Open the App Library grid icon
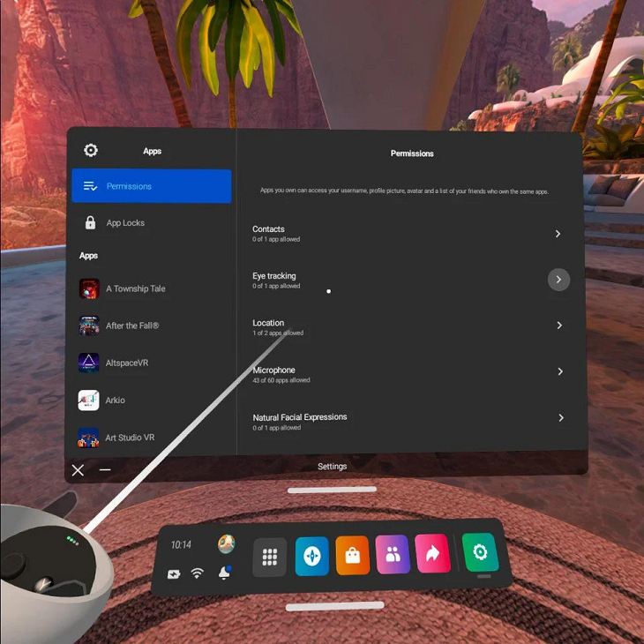 pos(270,557)
